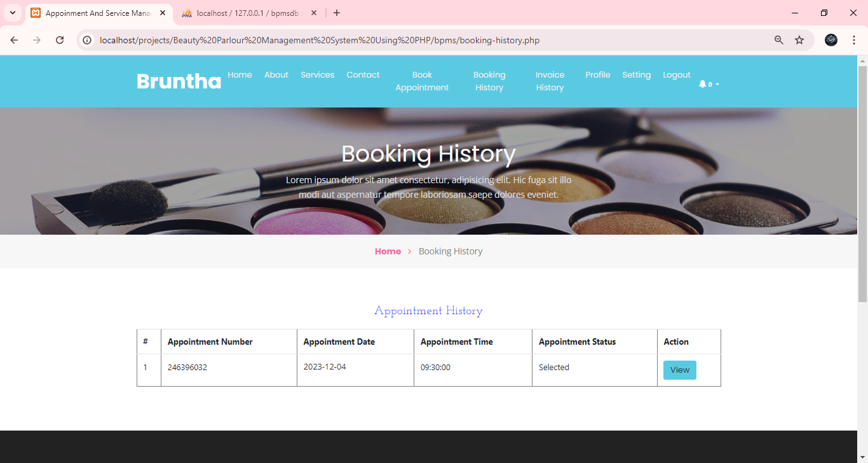The width and height of the screenshot is (868, 463).
Task: Close the phpMyAdmin localhost tab
Action: tap(314, 13)
